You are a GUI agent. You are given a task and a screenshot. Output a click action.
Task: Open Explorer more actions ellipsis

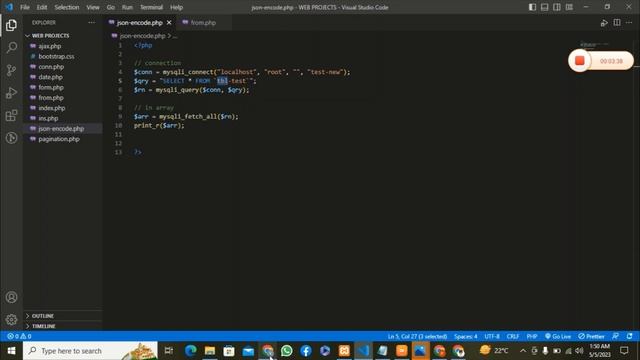pyautogui.click(x=91, y=22)
